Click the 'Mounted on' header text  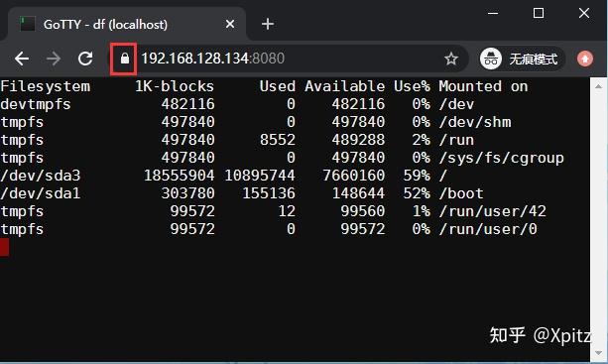click(483, 86)
